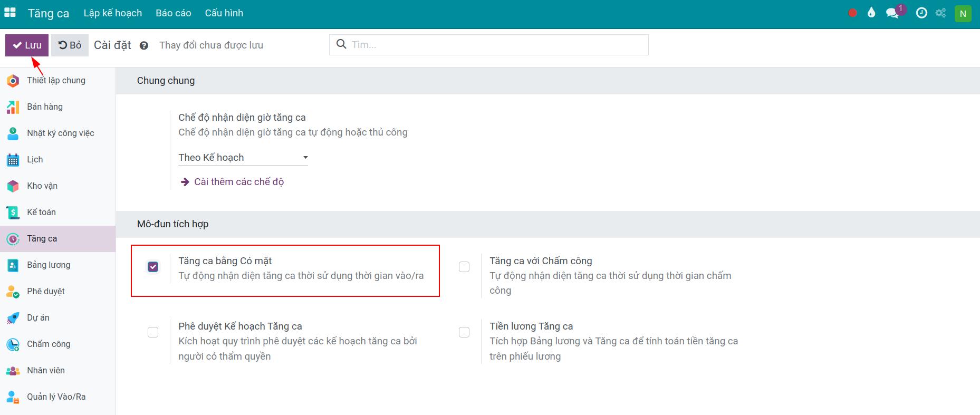This screenshot has height=415, width=980.
Task: Expand the Cấu hình menu
Action: [x=224, y=13]
